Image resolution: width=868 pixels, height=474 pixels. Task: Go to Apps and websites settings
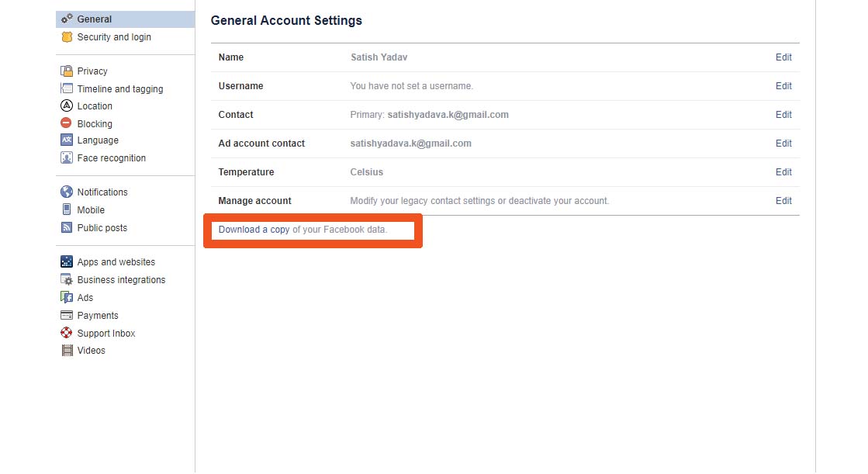(116, 262)
